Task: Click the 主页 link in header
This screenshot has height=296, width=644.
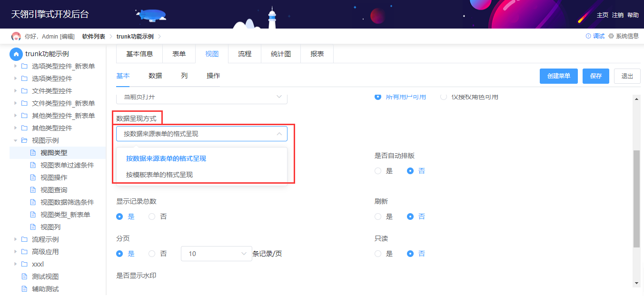Action: (x=603, y=15)
